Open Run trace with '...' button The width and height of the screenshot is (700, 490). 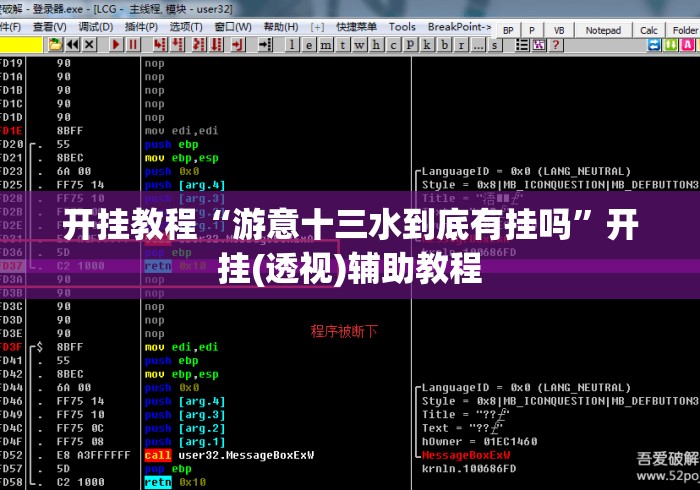478,45
